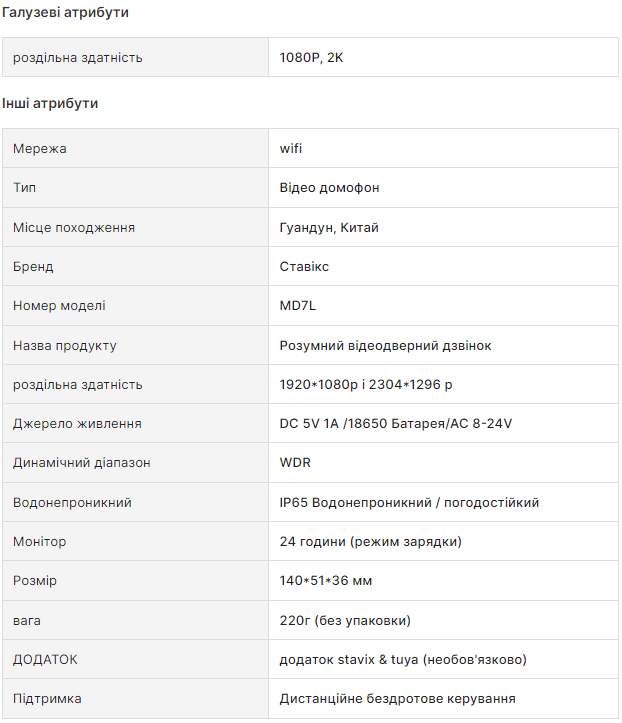Select the "додаток stavix & tuya" app value
Image resolution: width=622 pixels, height=723 pixels.
pos(403,660)
